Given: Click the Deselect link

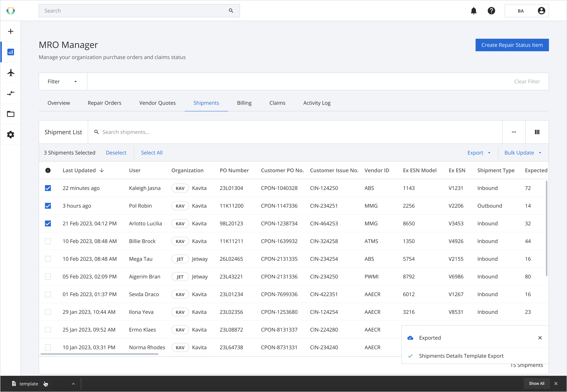Looking at the screenshot, I should (116, 153).
